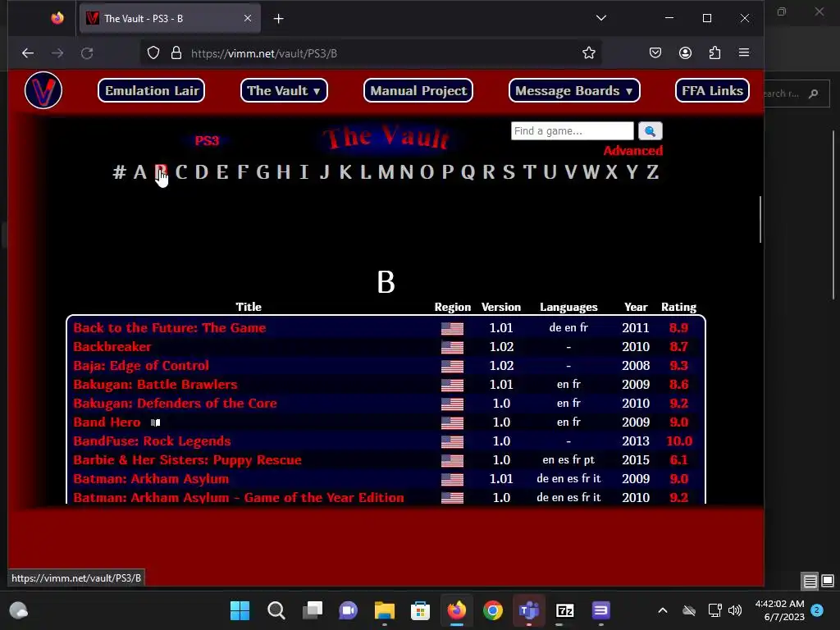Reload the page with the refresh icon
Image resolution: width=840 pixels, height=630 pixels.
87,53
